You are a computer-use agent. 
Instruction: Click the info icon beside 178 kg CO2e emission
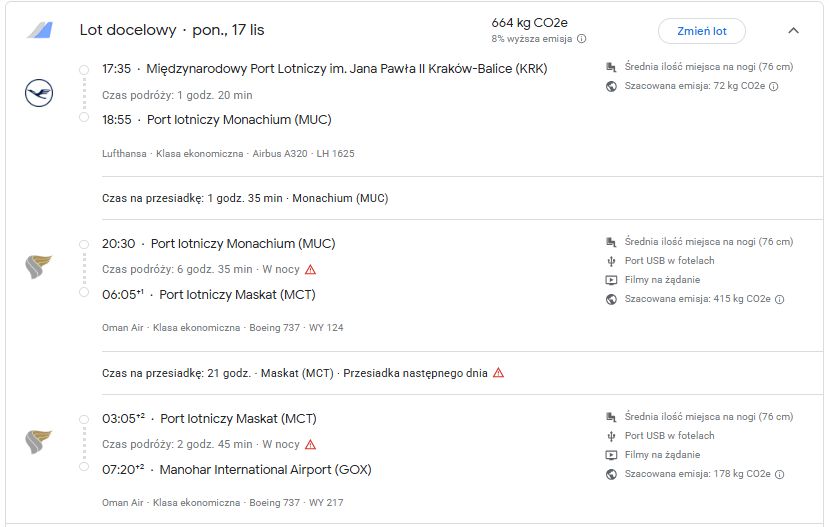coord(779,474)
